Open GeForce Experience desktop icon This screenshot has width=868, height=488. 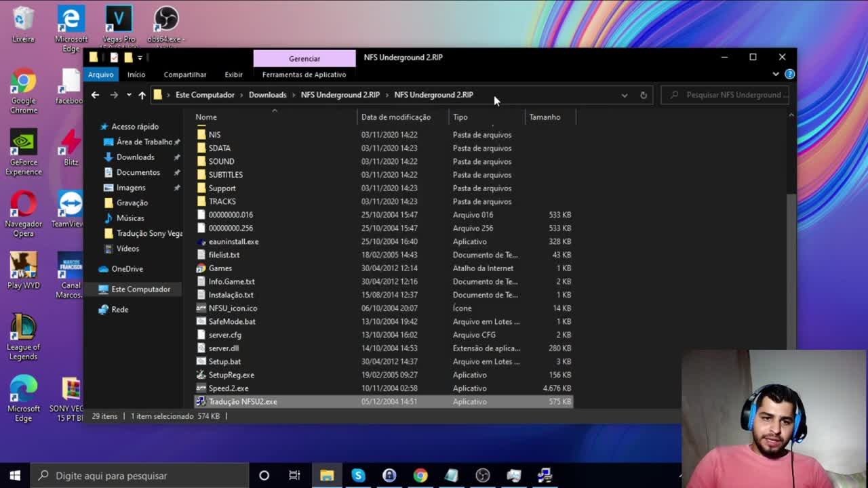coord(24,153)
